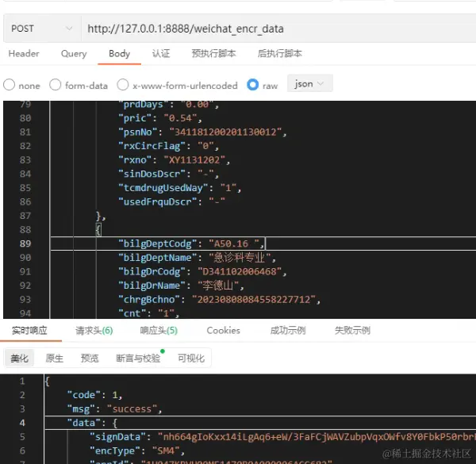This screenshot has width=476, height=464.
Task: Open the 预执行脚本 tab
Action: point(213,54)
